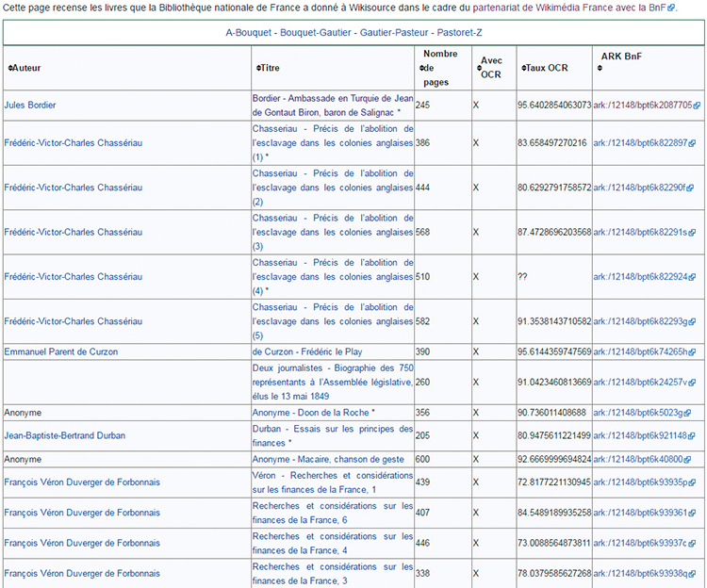This screenshot has height=588, width=707.
Task: Open ARK link ark:/12148/bpt6k40800
Action: (637, 460)
